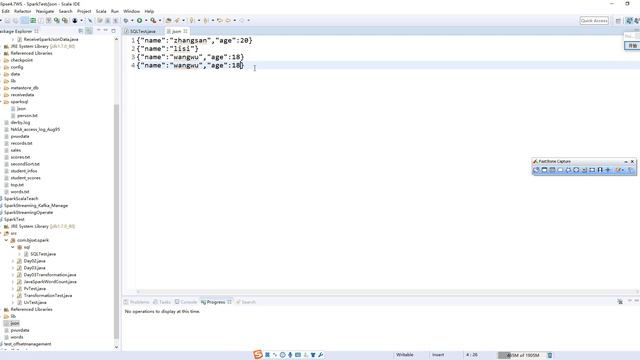Image resolution: width=640 pixels, height=360 pixels.
Task: Expand the JavaSparkWordCount.java node
Action: [13, 282]
